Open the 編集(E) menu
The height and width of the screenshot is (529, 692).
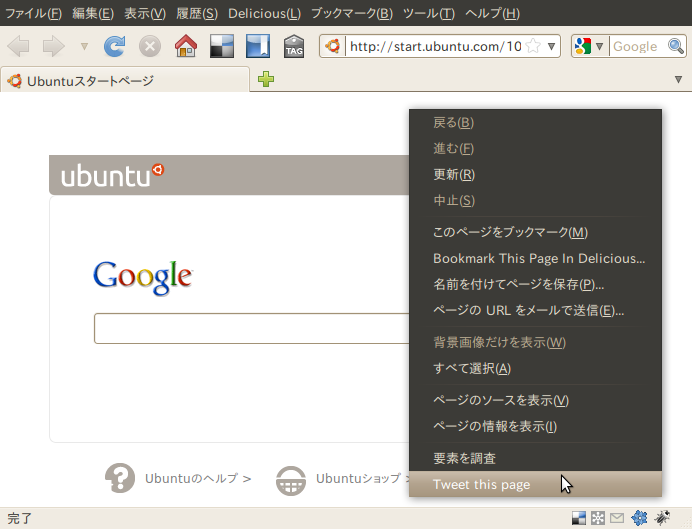tap(93, 14)
